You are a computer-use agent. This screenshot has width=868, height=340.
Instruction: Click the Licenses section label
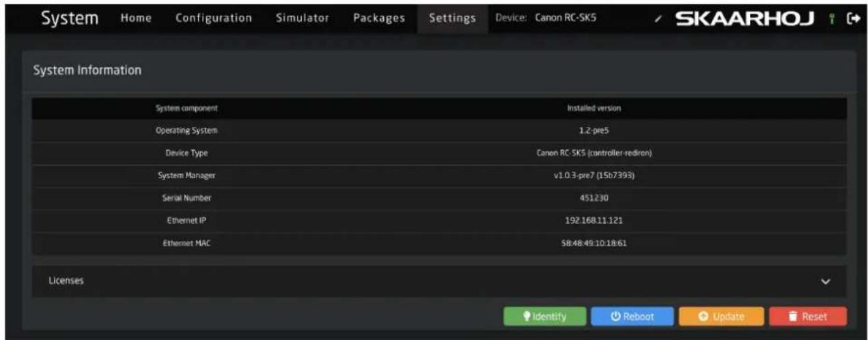[x=66, y=281]
